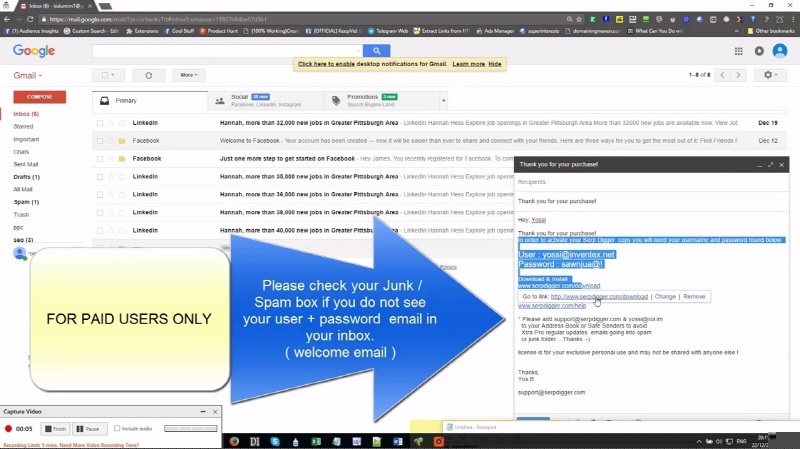Open the settings gear dropdown
The image size is (800, 449).
click(x=770, y=75)
